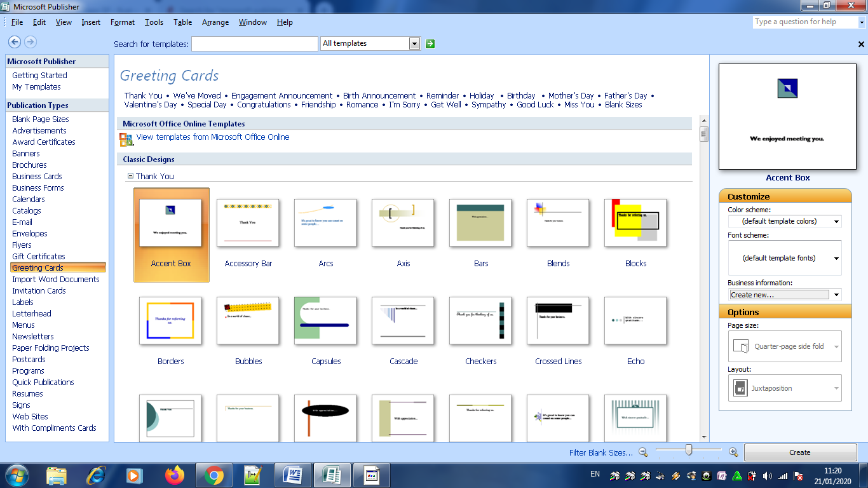Click the Office Online icon beside the templates link
Image resolution: width=868 pixels, height=488 pixels.
[x=126, y=137]
